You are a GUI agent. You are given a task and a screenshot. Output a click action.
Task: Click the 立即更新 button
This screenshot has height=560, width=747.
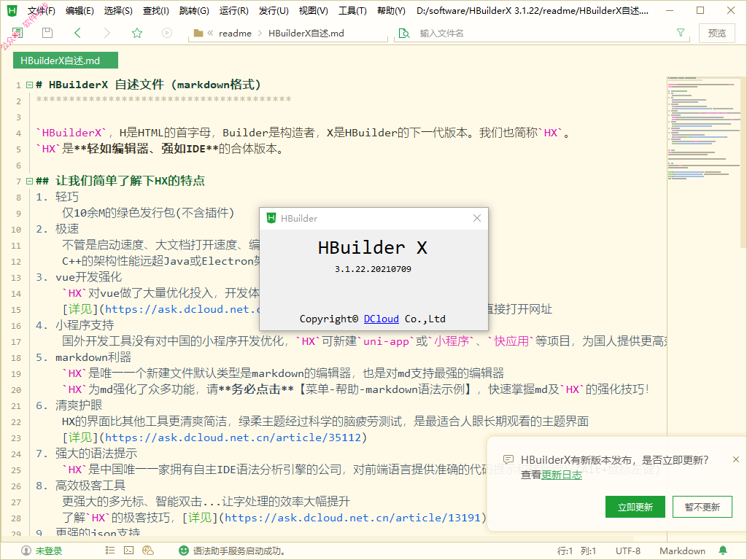pyautogui.click(x=635, y=507)
